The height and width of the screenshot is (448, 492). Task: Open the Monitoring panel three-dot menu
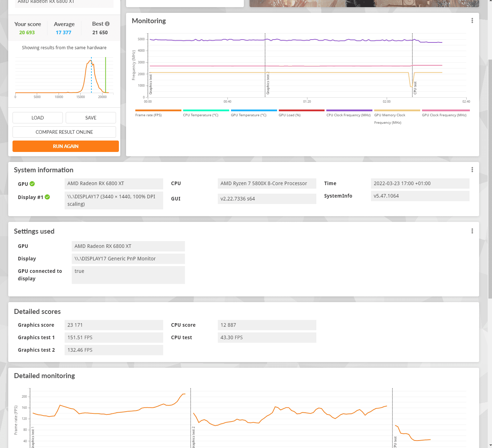(472, 21)
